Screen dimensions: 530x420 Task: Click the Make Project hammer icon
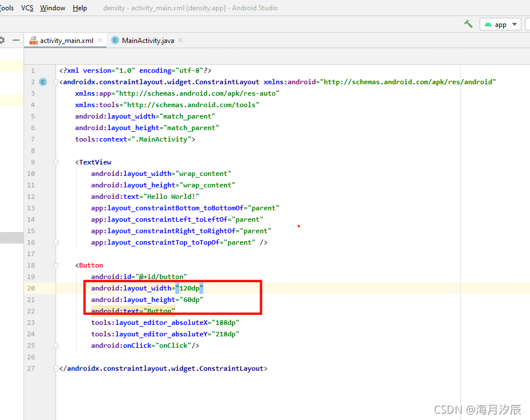(x=468, y=24)
